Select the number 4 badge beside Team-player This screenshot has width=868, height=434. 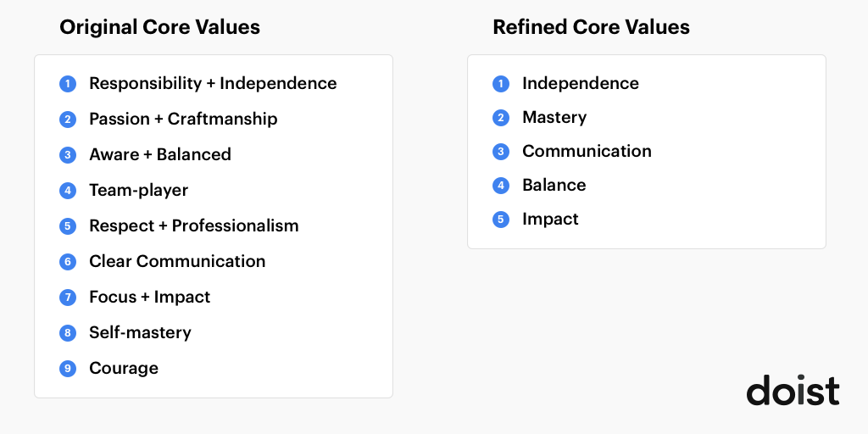click(68, 191)
